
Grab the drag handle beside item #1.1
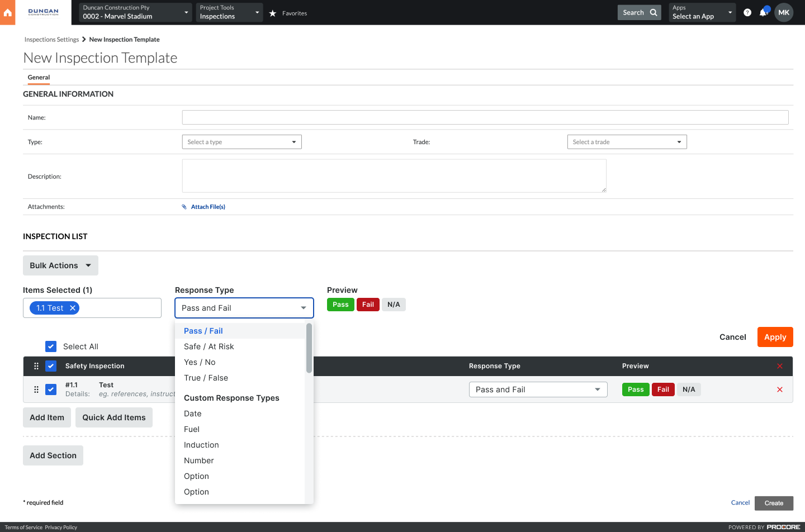pyautogui.click(x=36, y=389)
